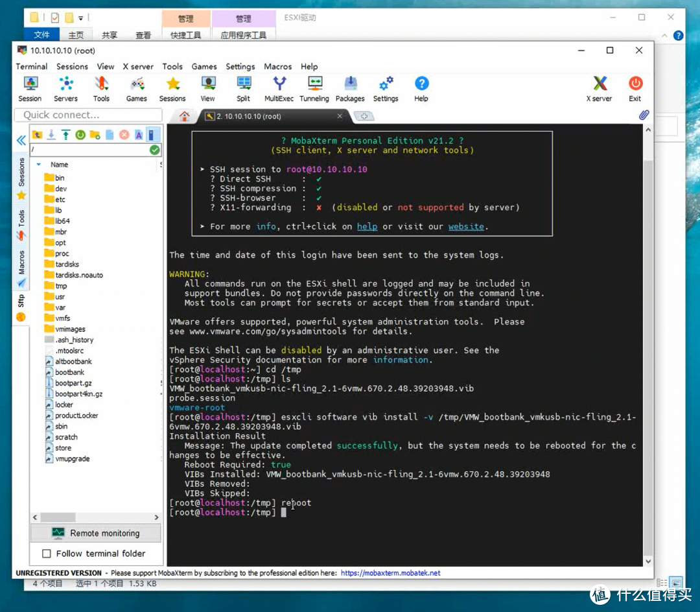Click the SFTP path input field

click(89, 150)
